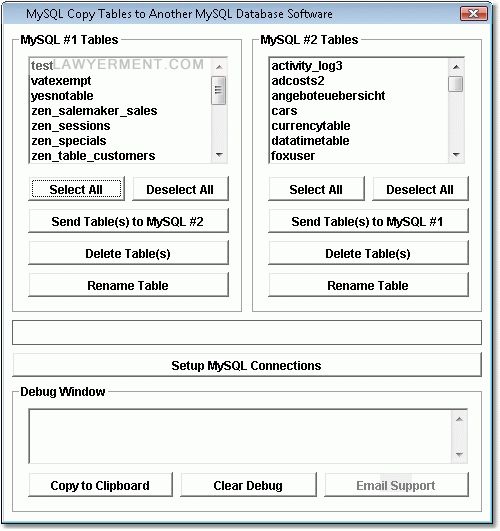Select zen_salemaker_sales table
This screenshot has width=500, height=531.
click(x=121, y=111)
